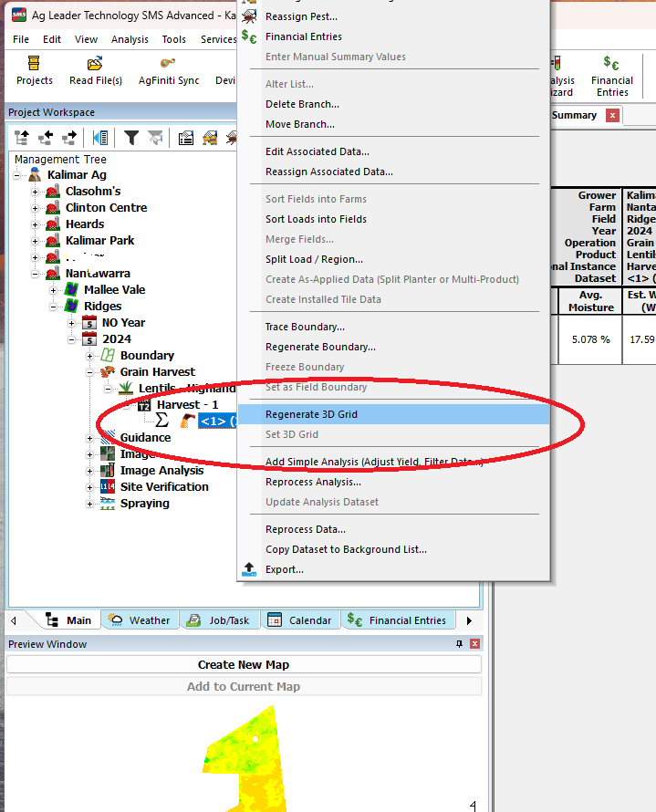Click the combine icon next to dataset <1>
The height and width of the screenshot is (812, 656).
click(187, 421)
